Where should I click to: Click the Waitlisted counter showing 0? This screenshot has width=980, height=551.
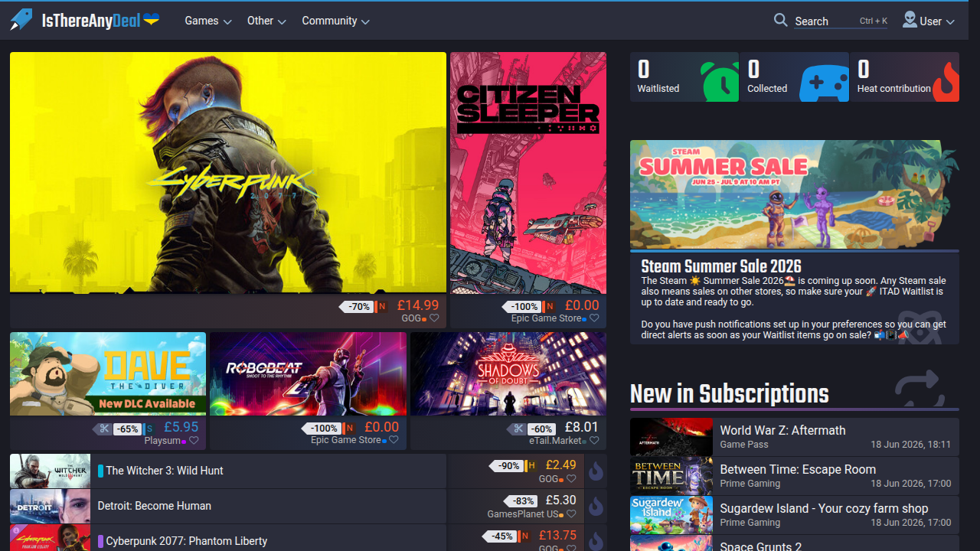684,77
